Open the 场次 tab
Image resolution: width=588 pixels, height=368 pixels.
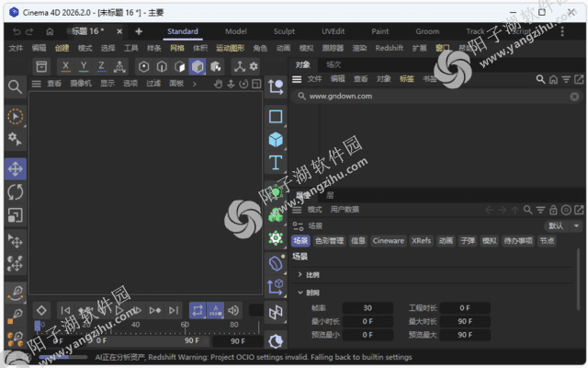pos(334,64)
